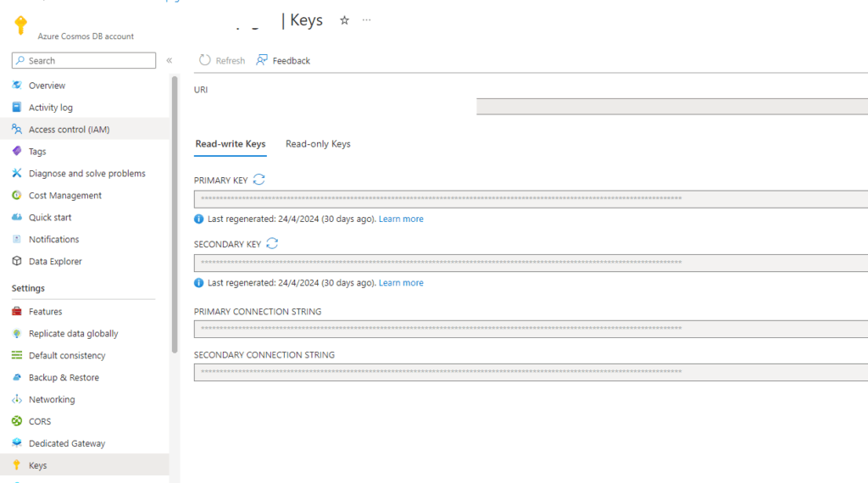Screen dimensions: 868x483
Task: Click the sidebar Search field
Action: point(84,60)
